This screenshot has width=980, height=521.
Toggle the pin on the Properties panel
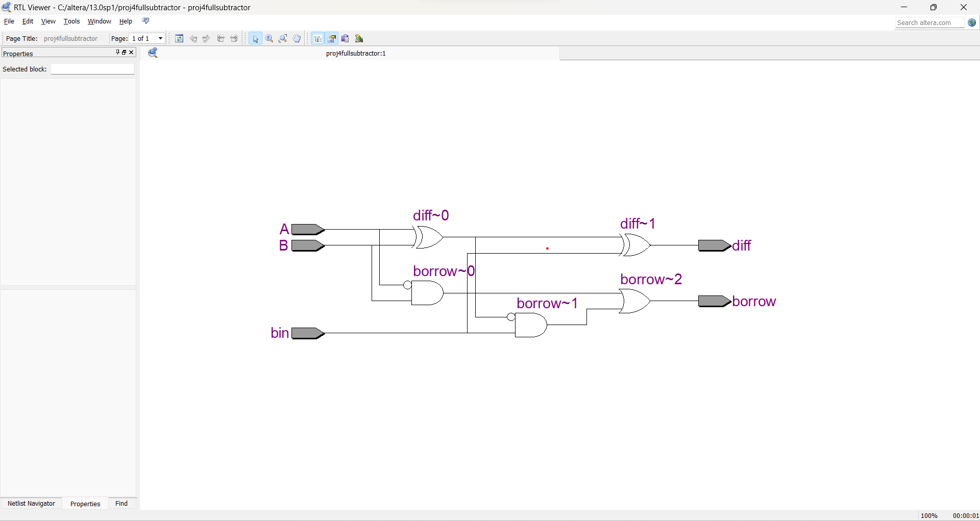coord(117,52)
